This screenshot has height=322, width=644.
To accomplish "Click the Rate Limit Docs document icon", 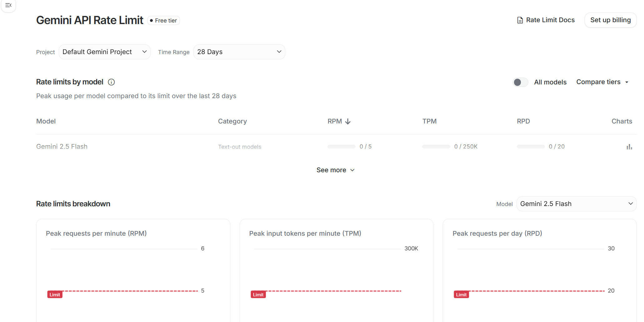I will coord(520,20).
